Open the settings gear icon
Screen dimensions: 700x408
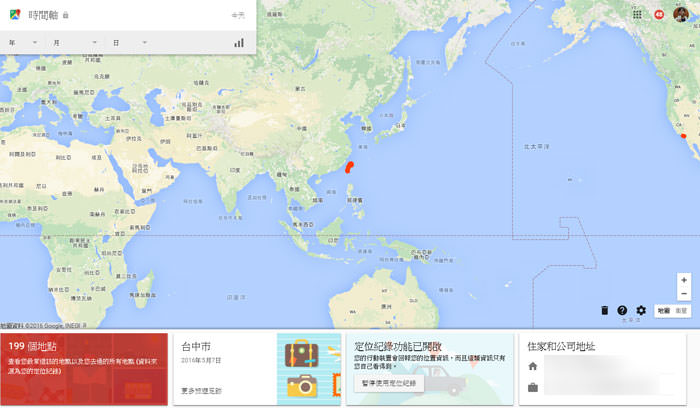pyautogui.click(x=641, y=310)
